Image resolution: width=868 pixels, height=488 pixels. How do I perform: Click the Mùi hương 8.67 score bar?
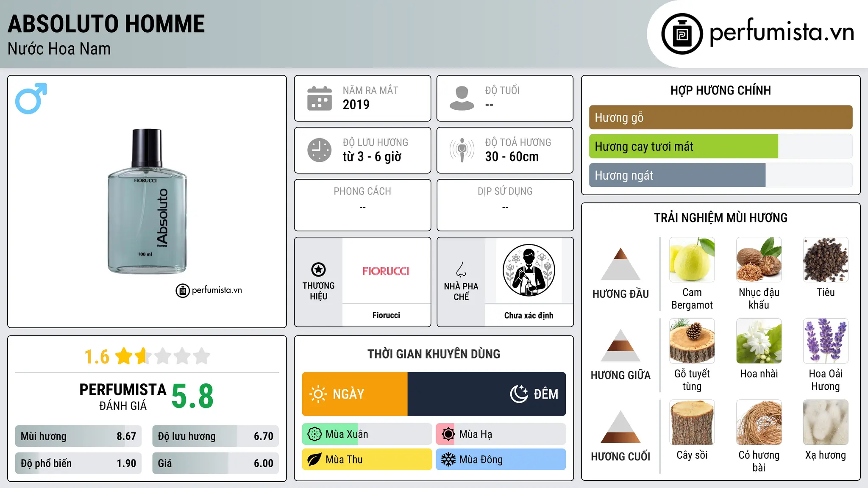pos(78,436)
